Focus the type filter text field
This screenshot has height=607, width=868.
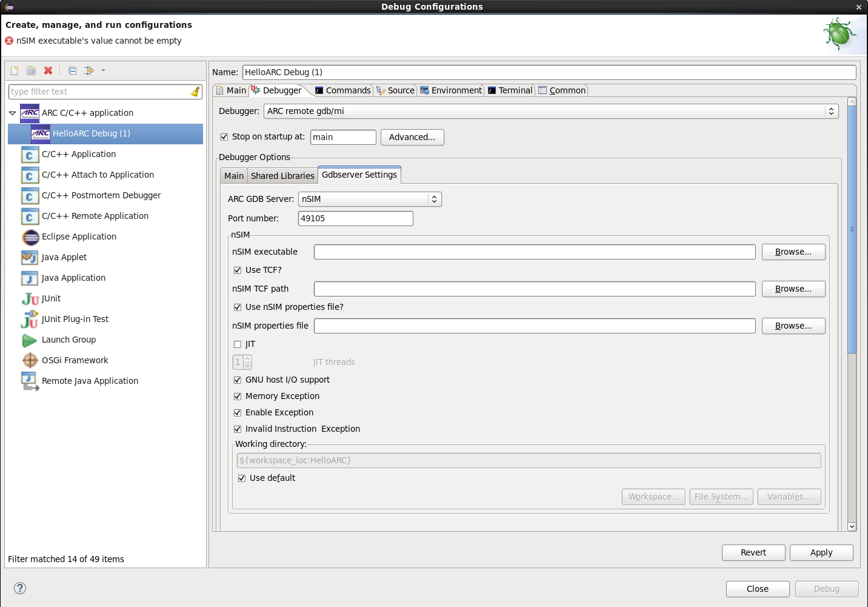coord(99,92)
